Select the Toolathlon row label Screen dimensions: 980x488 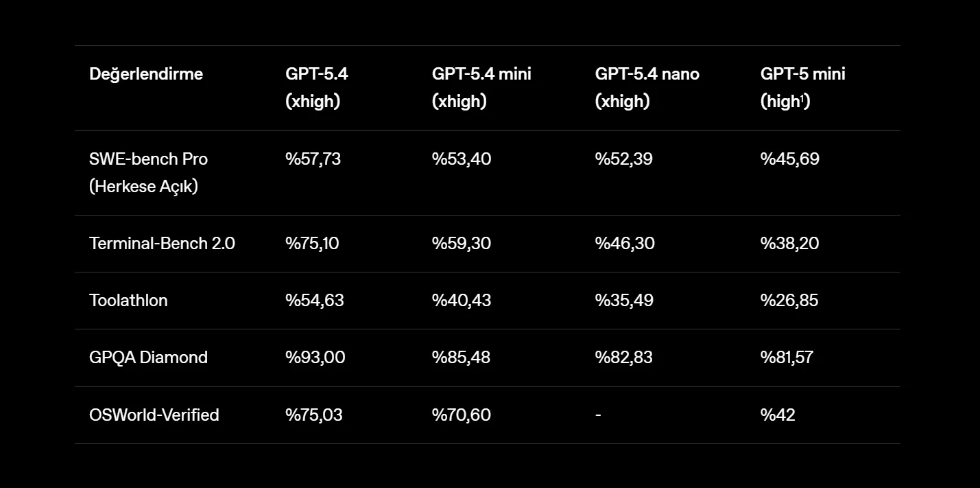(x=128, y=301)
